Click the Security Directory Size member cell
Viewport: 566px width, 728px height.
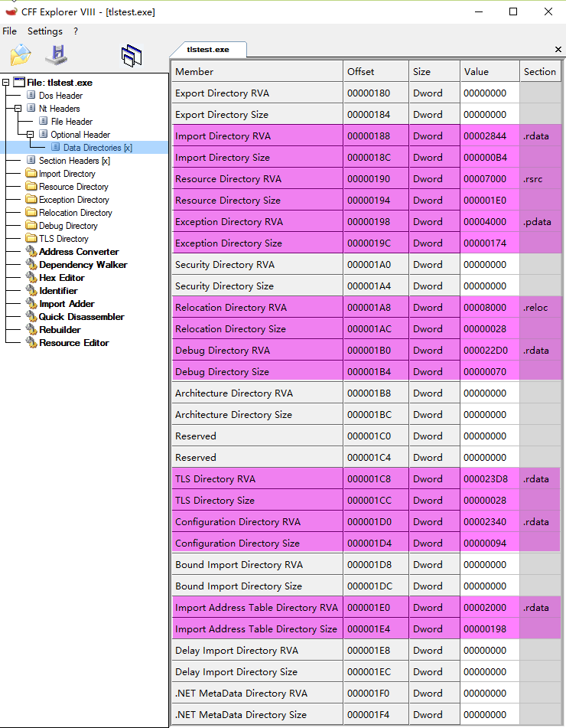[258, 286]
